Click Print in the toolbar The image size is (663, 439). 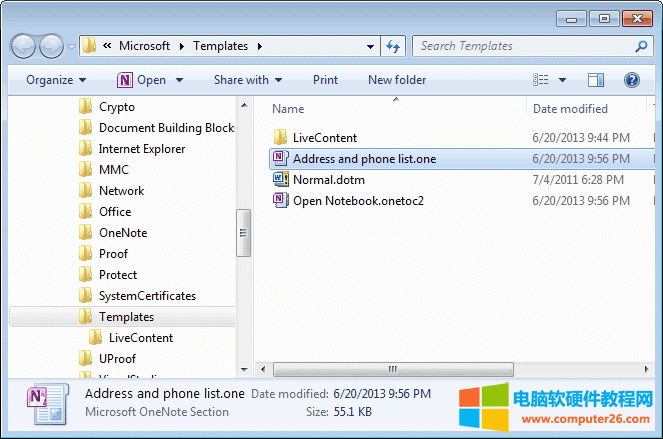click(325, 80)
